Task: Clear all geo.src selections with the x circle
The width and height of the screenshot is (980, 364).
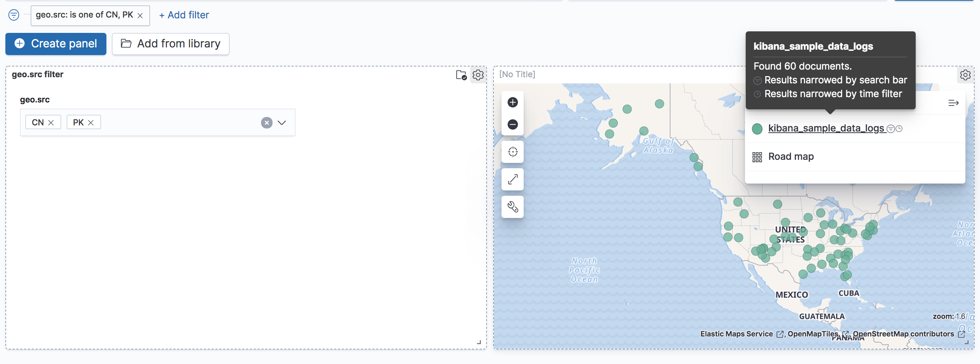Action: click(x=267, y=122)
